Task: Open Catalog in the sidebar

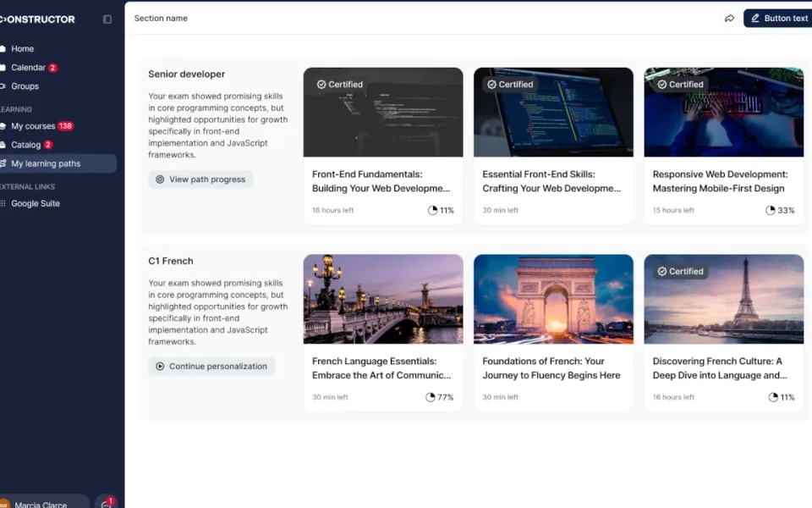Action: 25,145
